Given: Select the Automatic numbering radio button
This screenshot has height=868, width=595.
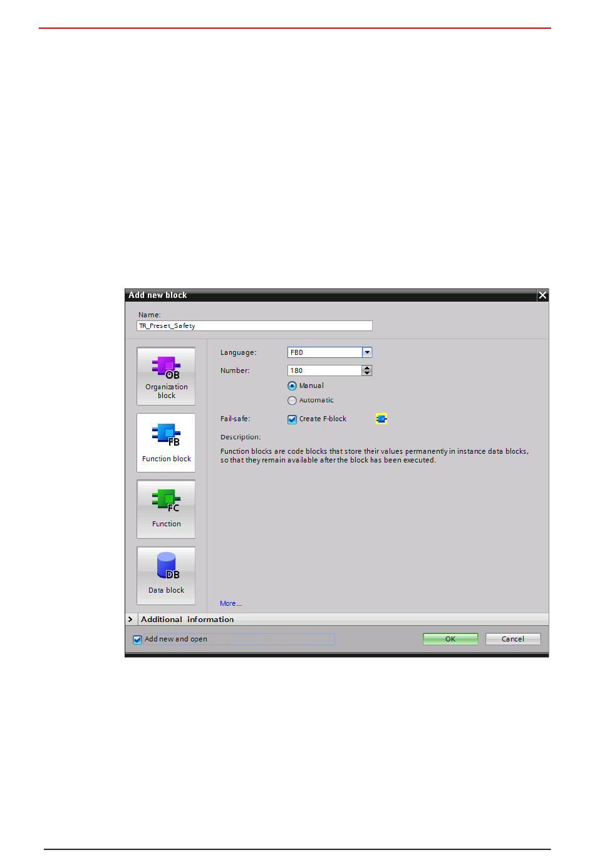Looking at the screenshot, I should pos(292,401).
